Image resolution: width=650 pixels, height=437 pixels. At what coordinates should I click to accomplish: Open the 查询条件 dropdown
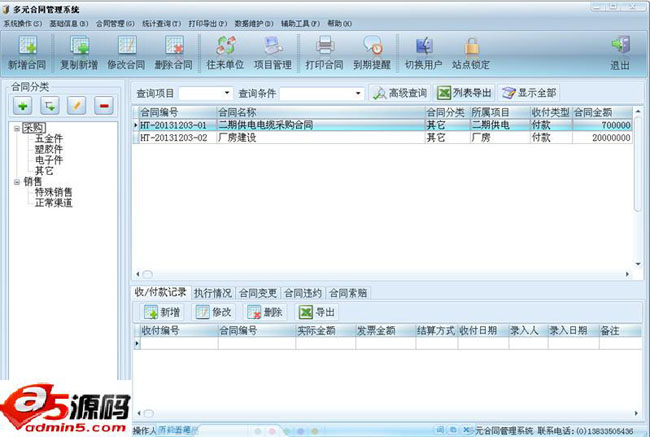tap(358, 93)
